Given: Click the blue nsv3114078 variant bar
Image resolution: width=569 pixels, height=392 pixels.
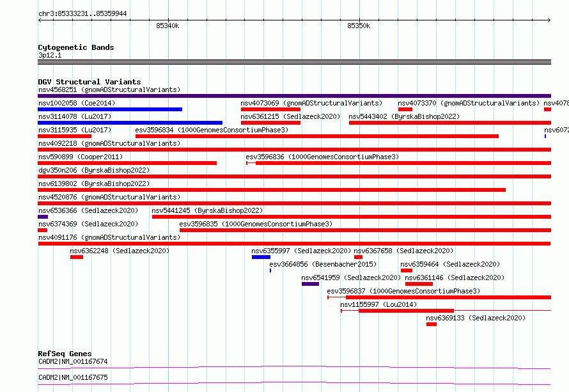Looking at the screenshot, I should point(130,123).
